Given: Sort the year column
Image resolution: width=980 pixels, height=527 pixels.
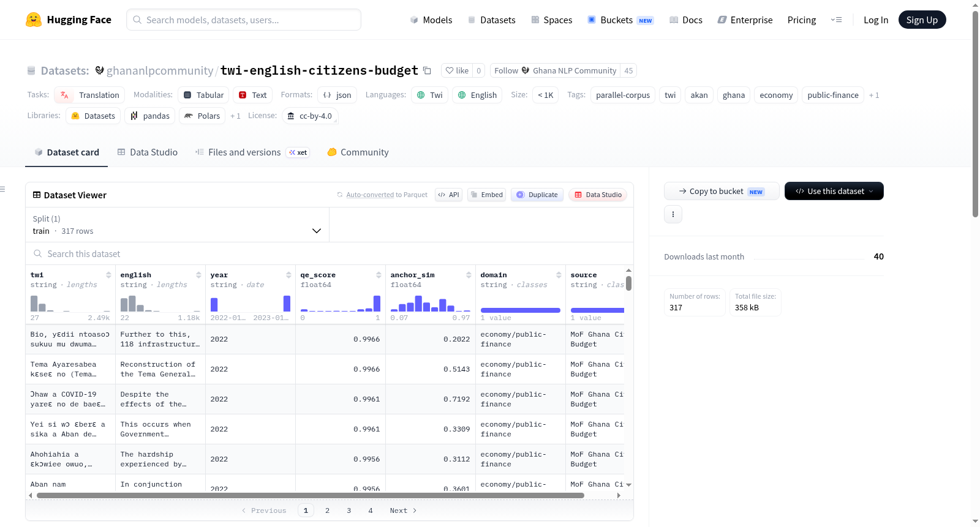Looking at the screenshot, I should [288, 275].
